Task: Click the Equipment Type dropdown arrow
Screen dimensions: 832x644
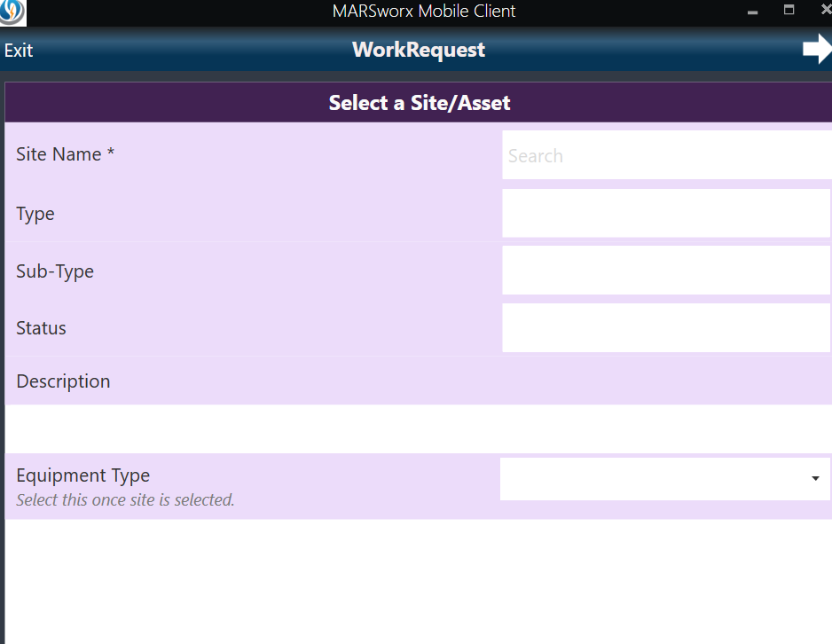Action: (x=815, y=478)
